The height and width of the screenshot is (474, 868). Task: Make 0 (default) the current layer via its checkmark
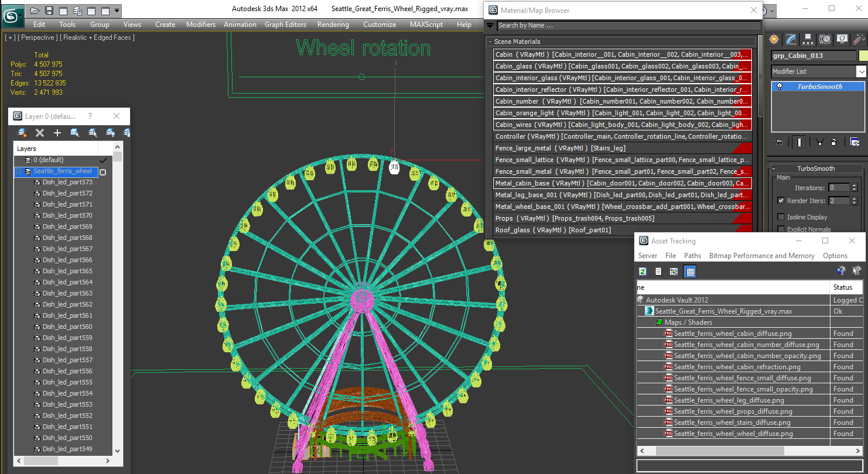pos(104,160)
